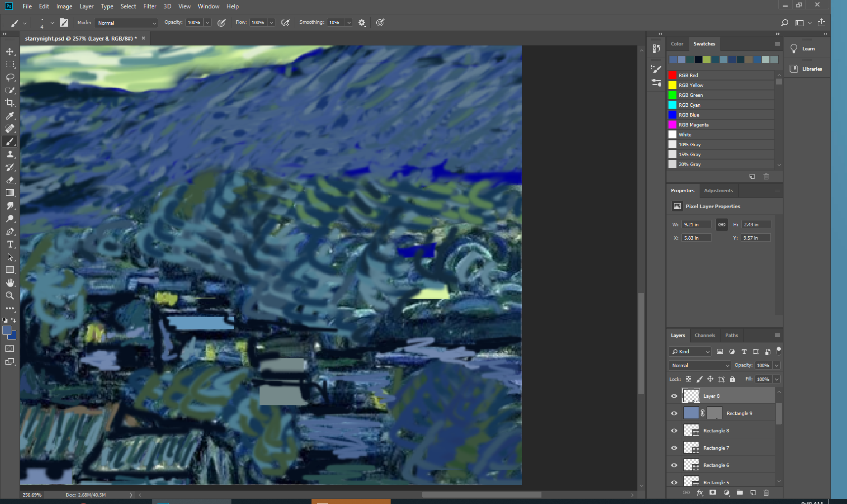Create new adjustment layer icon
Screen dimensions: 847x504
pyautogui.click(x=726, y=493)
